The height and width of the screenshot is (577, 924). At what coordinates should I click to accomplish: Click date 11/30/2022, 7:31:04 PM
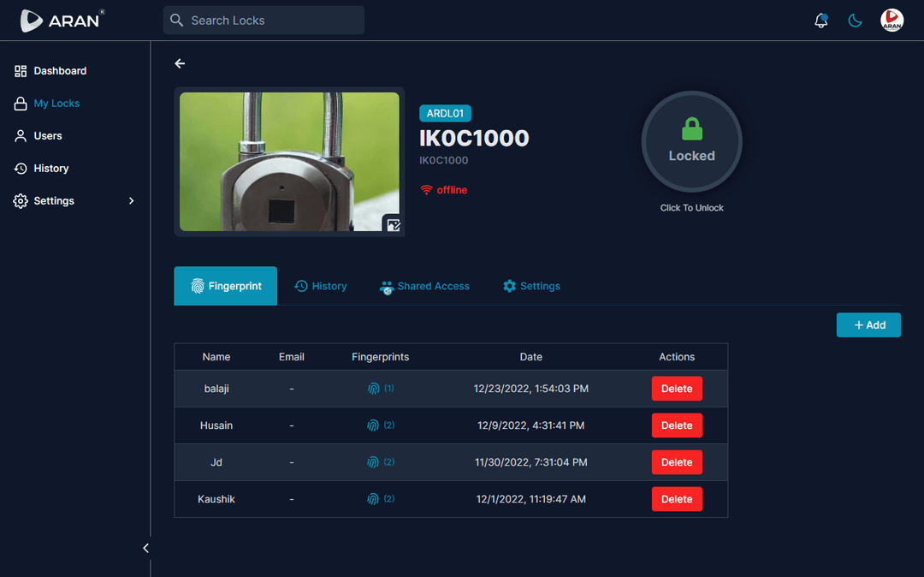(531, 462)
